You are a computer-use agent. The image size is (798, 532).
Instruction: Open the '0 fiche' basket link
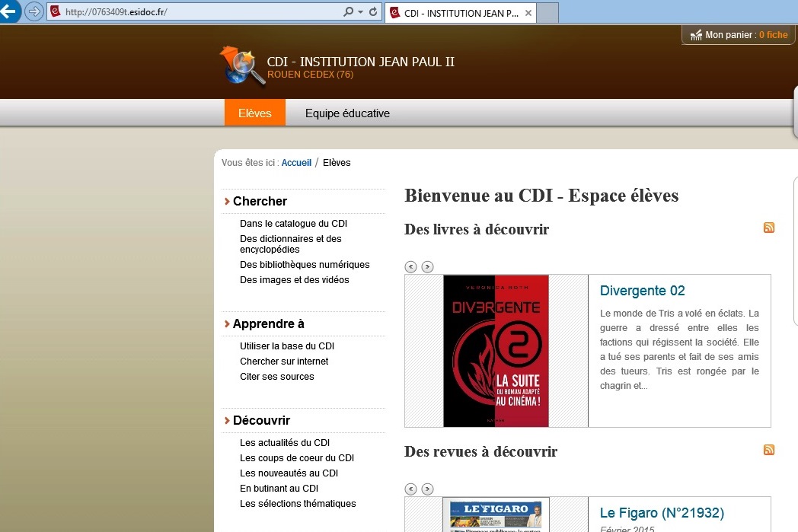(x=773, y=34)
